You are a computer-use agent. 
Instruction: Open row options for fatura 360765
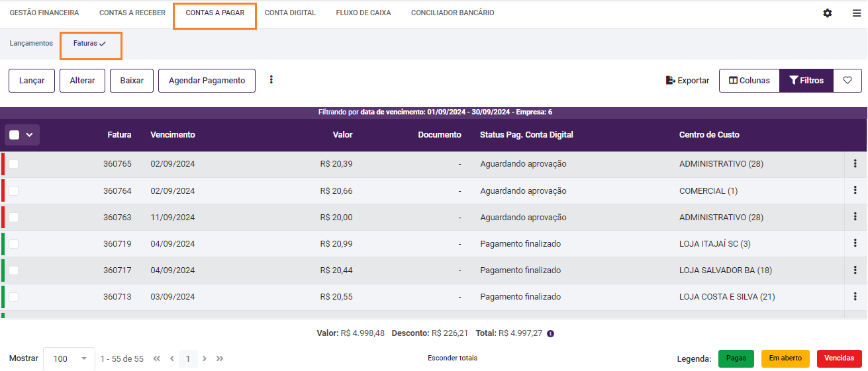point(855,164)
